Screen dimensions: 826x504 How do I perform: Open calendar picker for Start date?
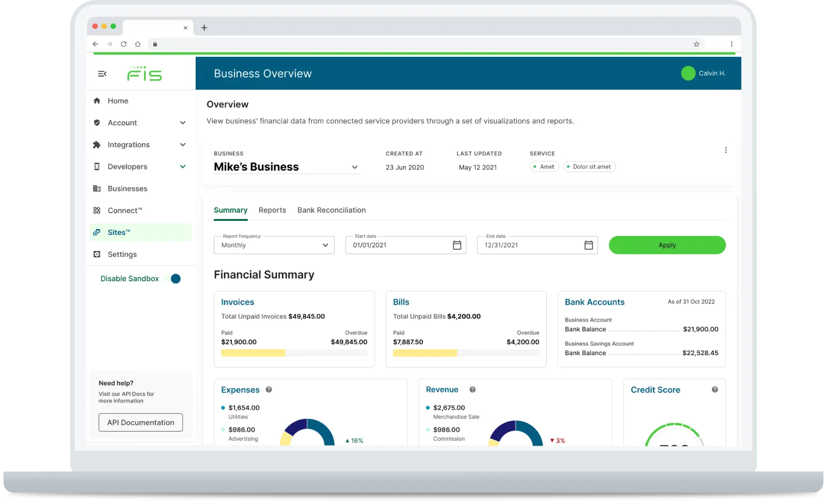point(457,245)
